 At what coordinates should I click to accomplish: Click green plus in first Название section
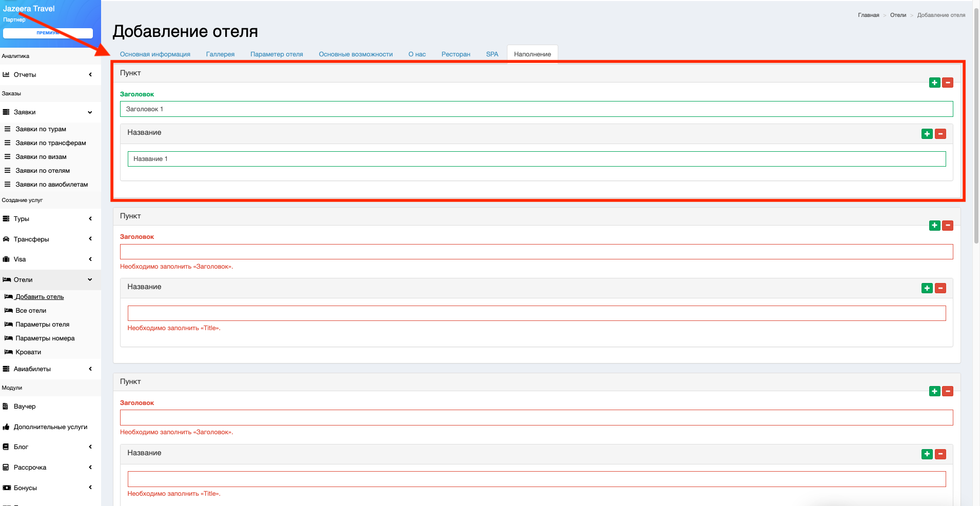click(927, 134)
